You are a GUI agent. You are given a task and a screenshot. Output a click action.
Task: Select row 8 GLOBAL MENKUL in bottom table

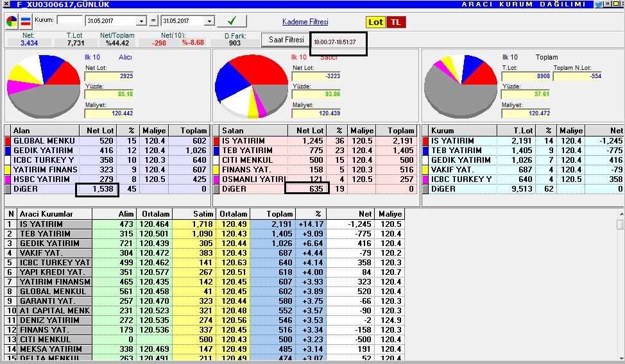point(205,292)
